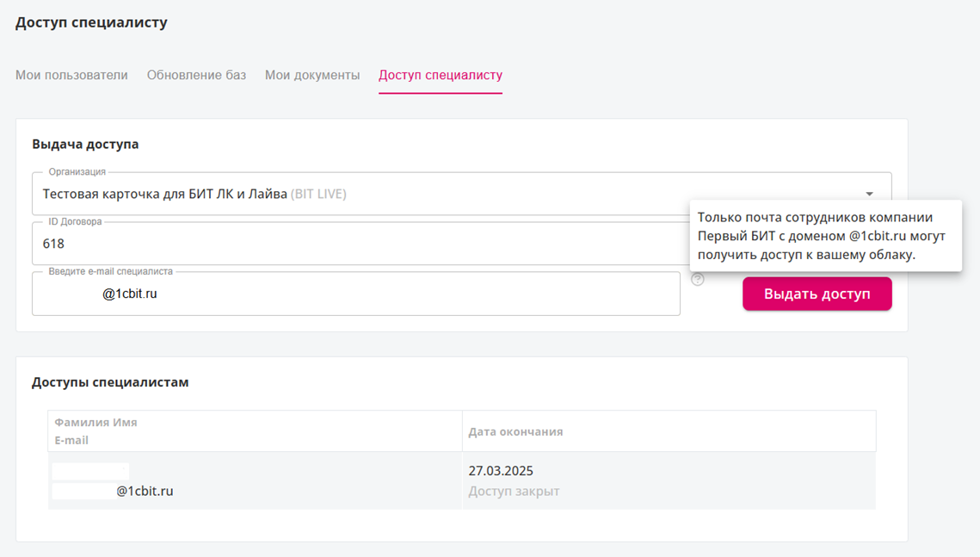Screen dimensions: 980x557
Task: Select the 27.03.2025 end date cell
Action: coord(501,471)
